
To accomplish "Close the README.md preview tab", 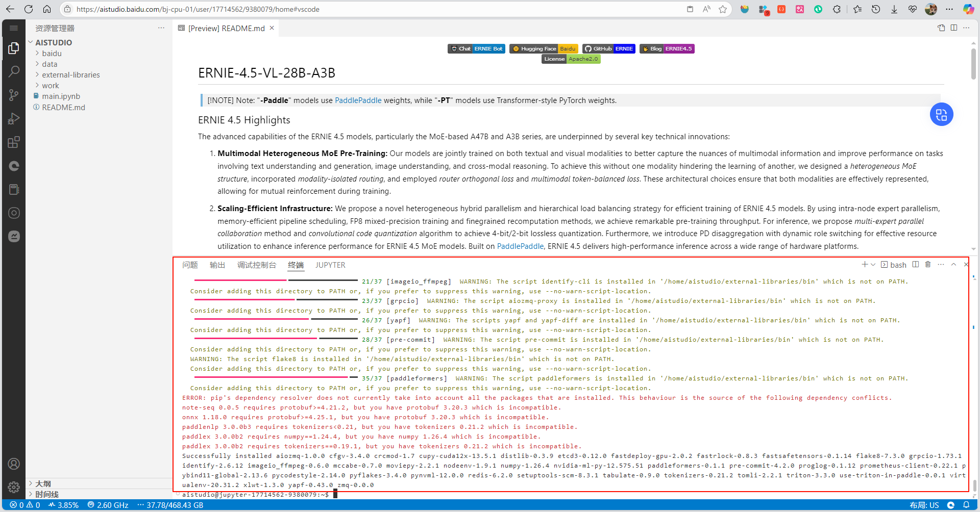I will coord(272,28).
